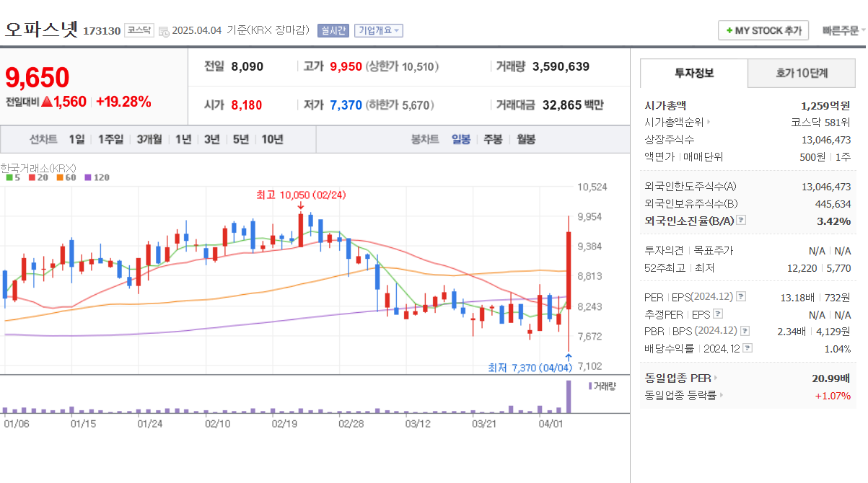Click the trading volume 3,590,639
Screen dimensions: 868x483
tap(561, 66)
